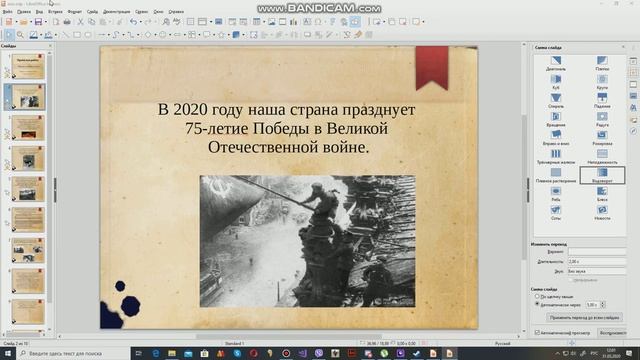Open the New document dropdown arrow
Viewport: 640px width, 360px height.
coord(16,22)
